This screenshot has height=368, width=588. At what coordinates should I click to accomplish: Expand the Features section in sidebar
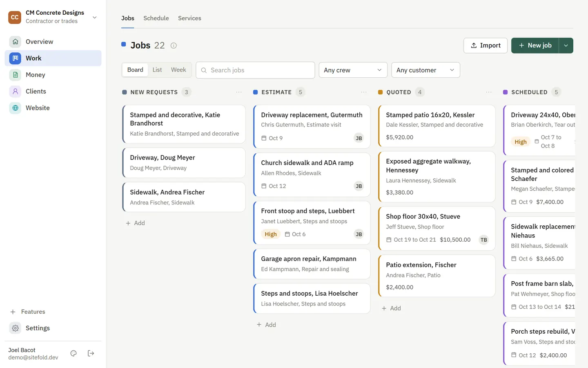[28, 312]
